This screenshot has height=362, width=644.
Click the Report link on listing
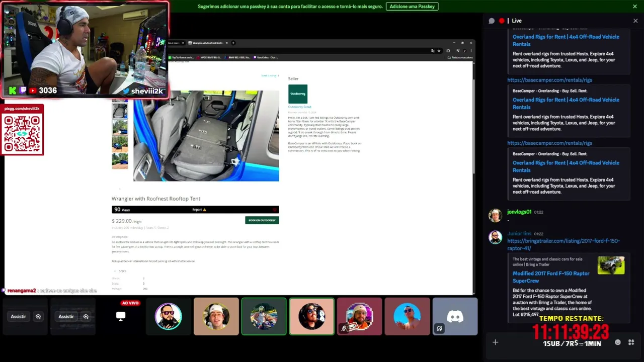[x=199, y=210]
